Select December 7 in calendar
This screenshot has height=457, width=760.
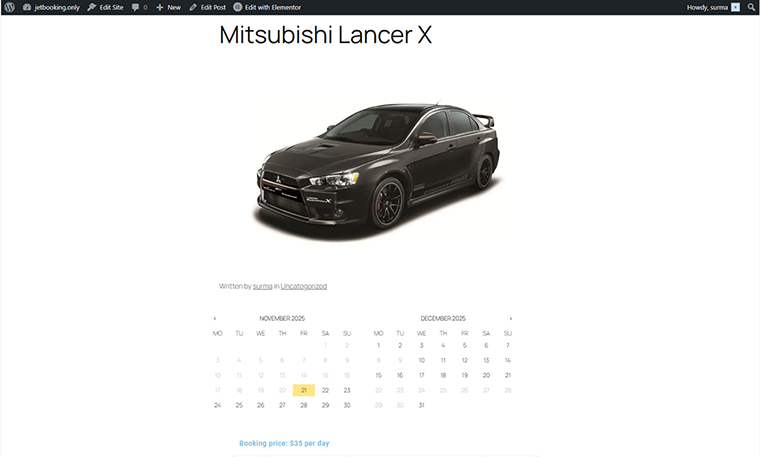coord(508,346)
